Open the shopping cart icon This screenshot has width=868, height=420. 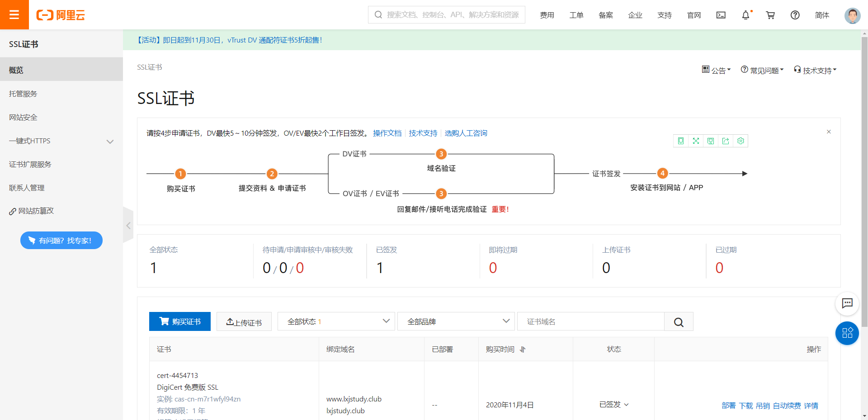click(770, 15)
